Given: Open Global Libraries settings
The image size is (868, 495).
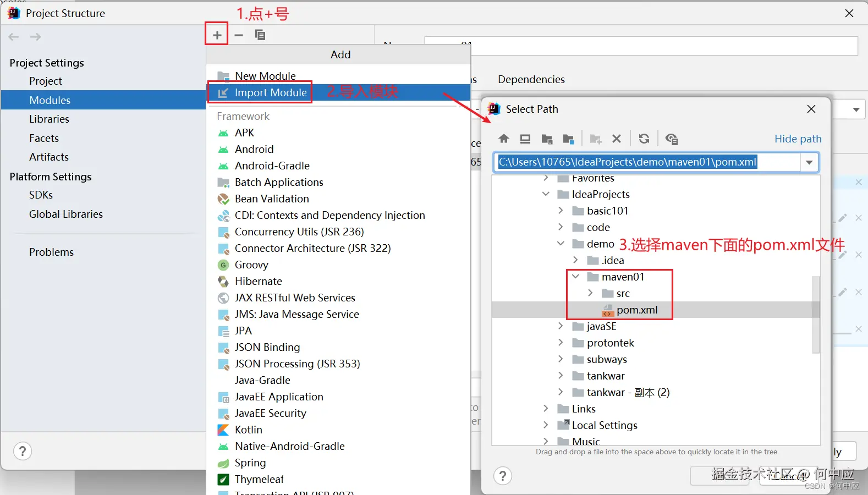Looking at the screenshot, I should pyautogui.click(x=66, y=214).
